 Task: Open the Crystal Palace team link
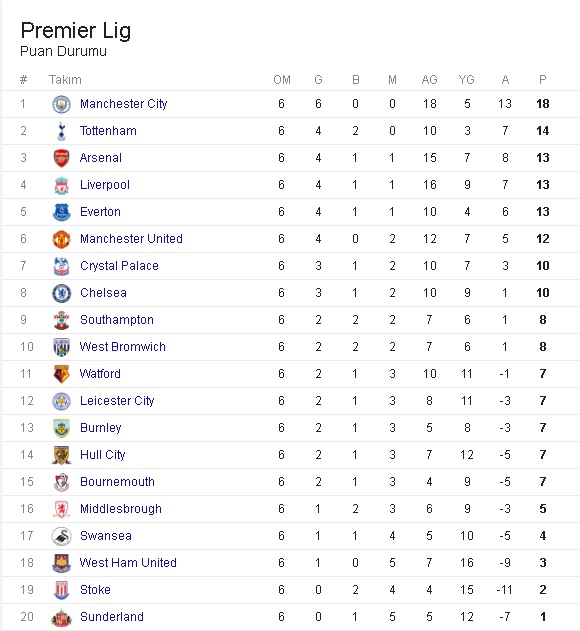[119, 266]
